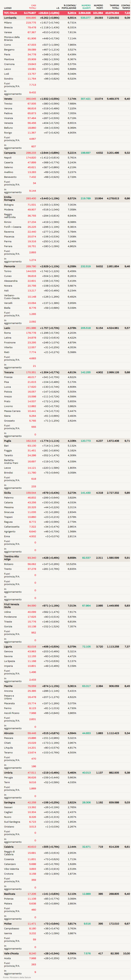This screenshot has height=980, width=131.
Task: Click the CASI TOTALI column header
Action: (33, 7)
